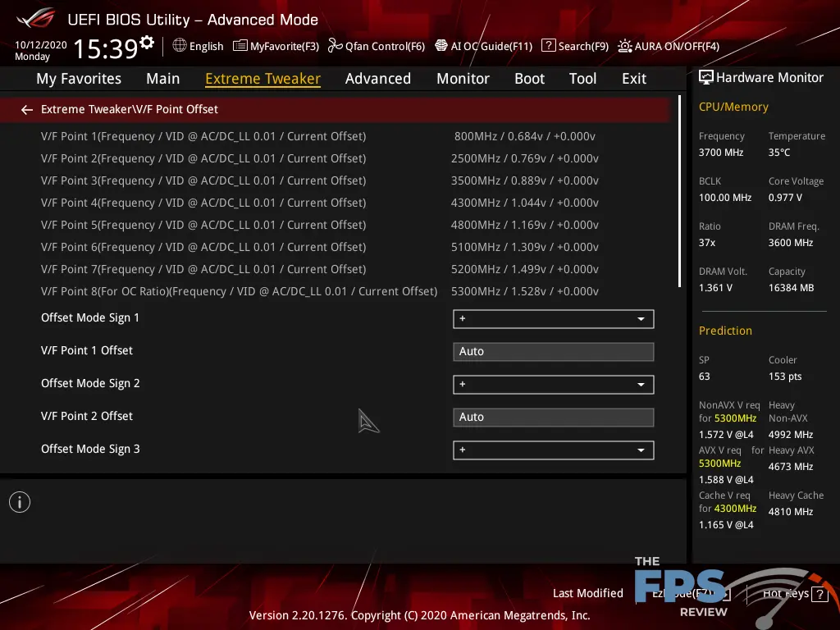Open Advanced tab
This screenshot has width=840, height=630.
tap(378, 79)
